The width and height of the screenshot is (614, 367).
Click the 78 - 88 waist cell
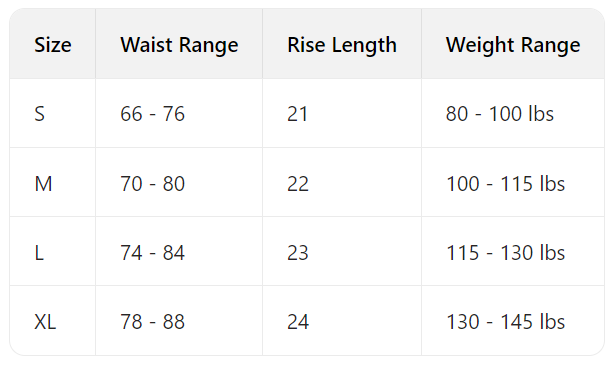coord(179,321)
